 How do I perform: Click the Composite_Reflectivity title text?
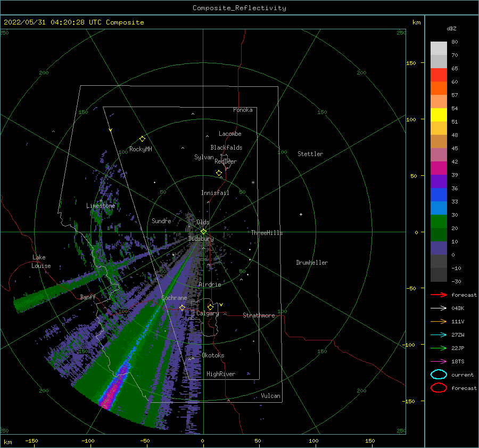click(239, 8)
